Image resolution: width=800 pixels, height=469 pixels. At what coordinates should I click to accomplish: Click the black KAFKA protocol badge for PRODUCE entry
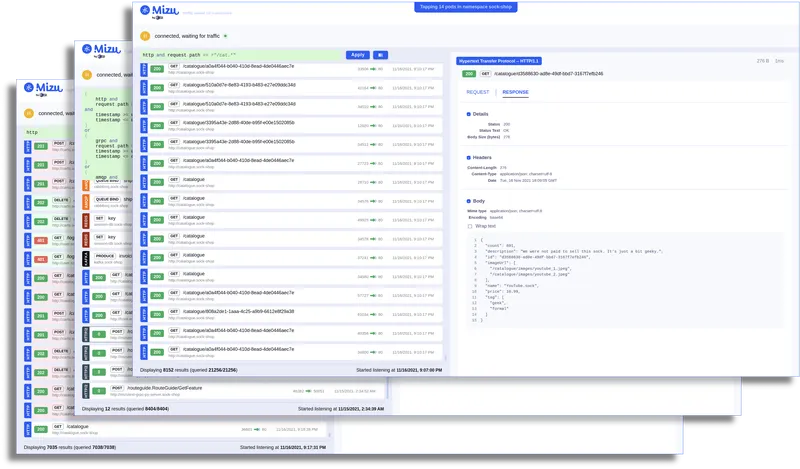[x=86, y=259]
